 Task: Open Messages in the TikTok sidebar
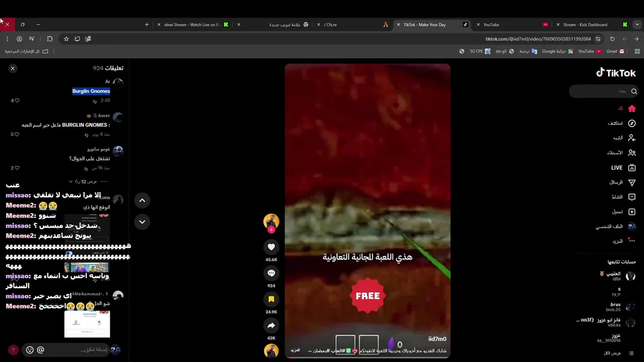pos(632,183)
